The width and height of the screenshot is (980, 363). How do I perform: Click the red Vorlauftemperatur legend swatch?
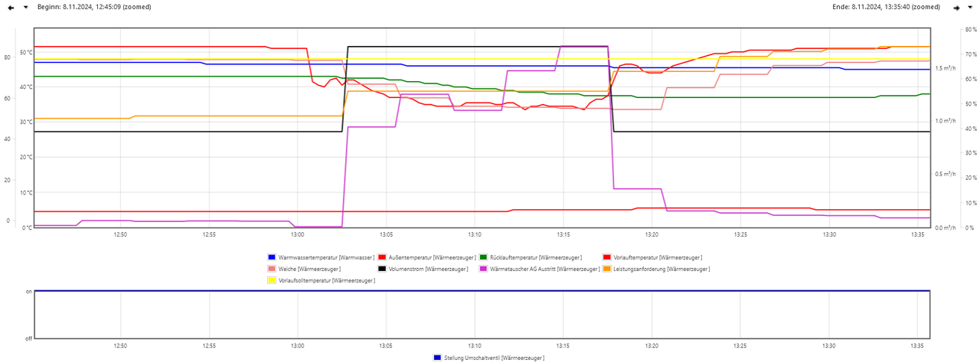607,257
